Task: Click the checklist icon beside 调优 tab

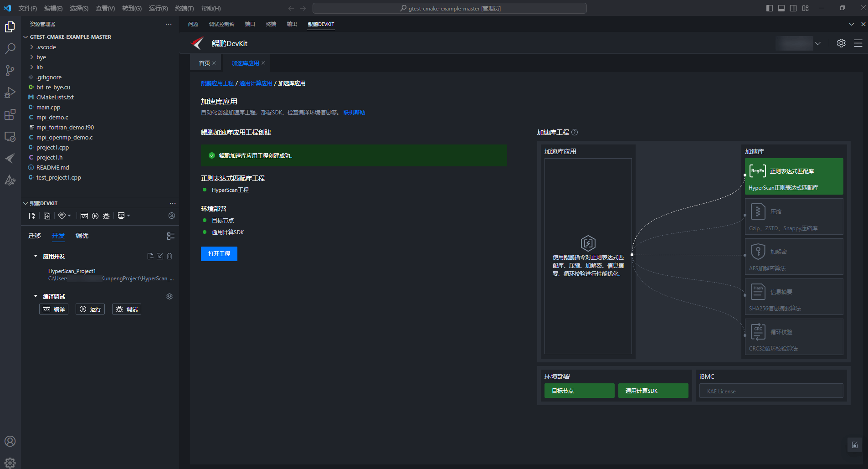Action: 171,236
